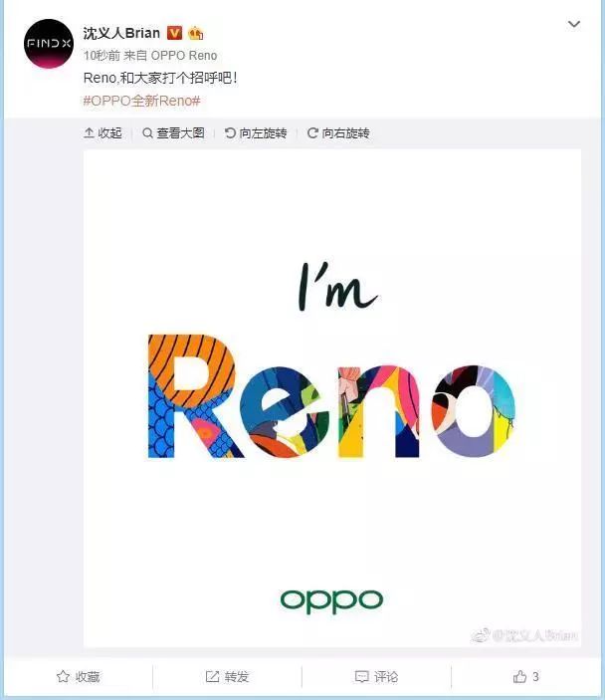
Task: Rotate the image left with 向左旋转
Action: tap(255, 133)
